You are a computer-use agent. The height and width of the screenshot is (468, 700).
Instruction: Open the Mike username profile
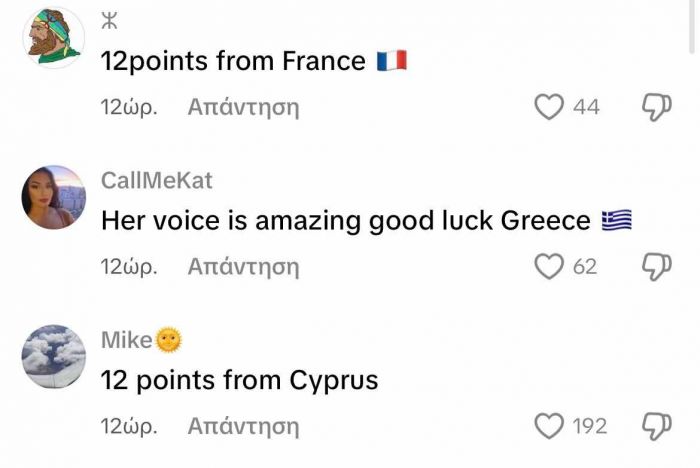click(x=127, y=340)
